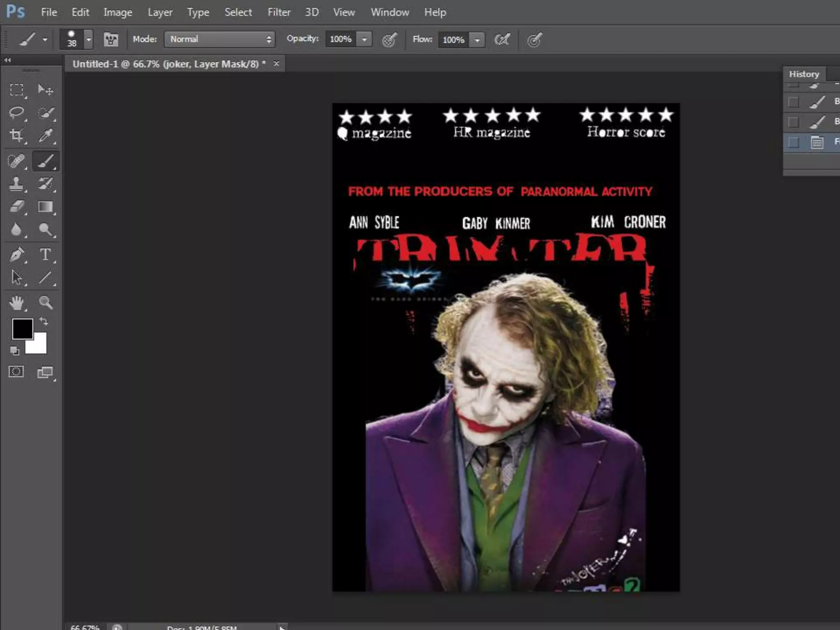Toggle Quick Mask mode

(16, 372)
